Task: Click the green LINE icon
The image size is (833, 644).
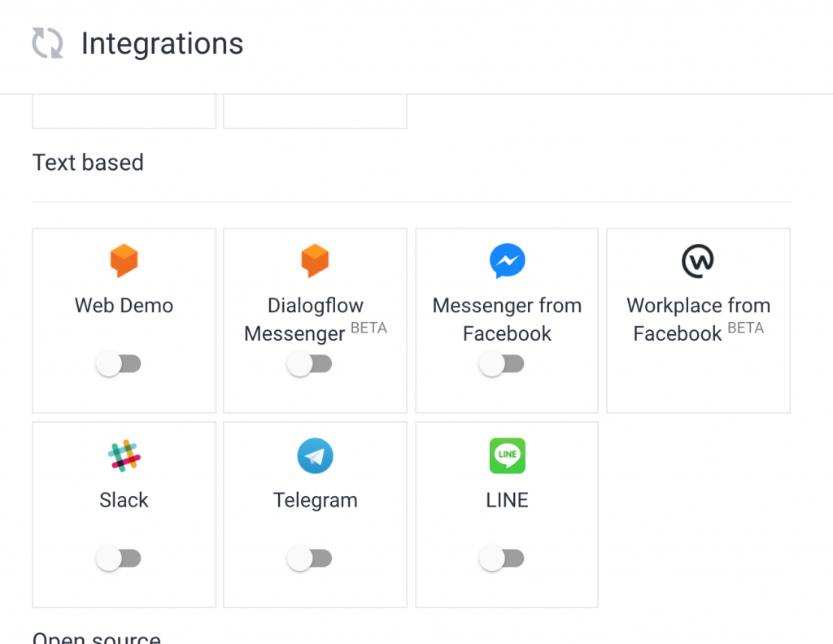Action: 508,455
